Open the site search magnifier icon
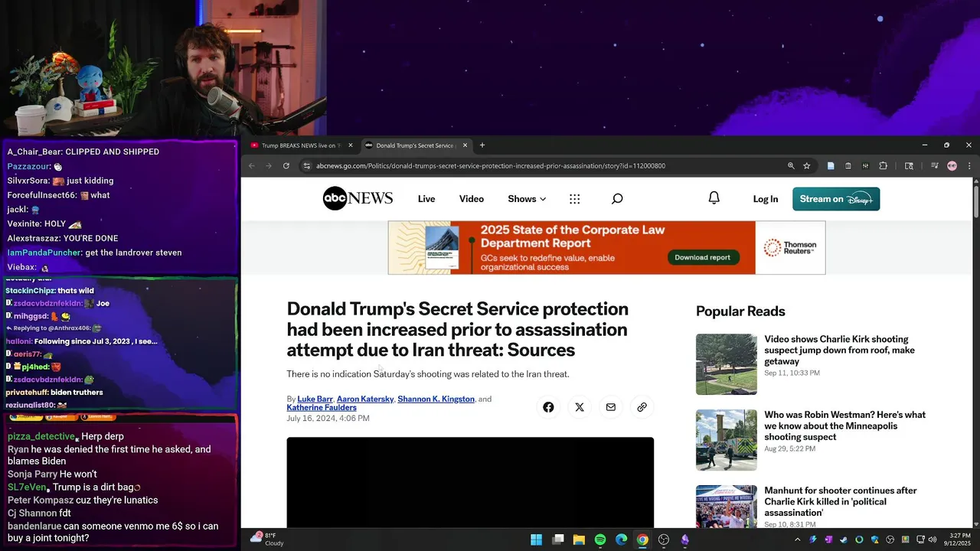The width and height of the screenshot is (980, 551). click(617, 199)
